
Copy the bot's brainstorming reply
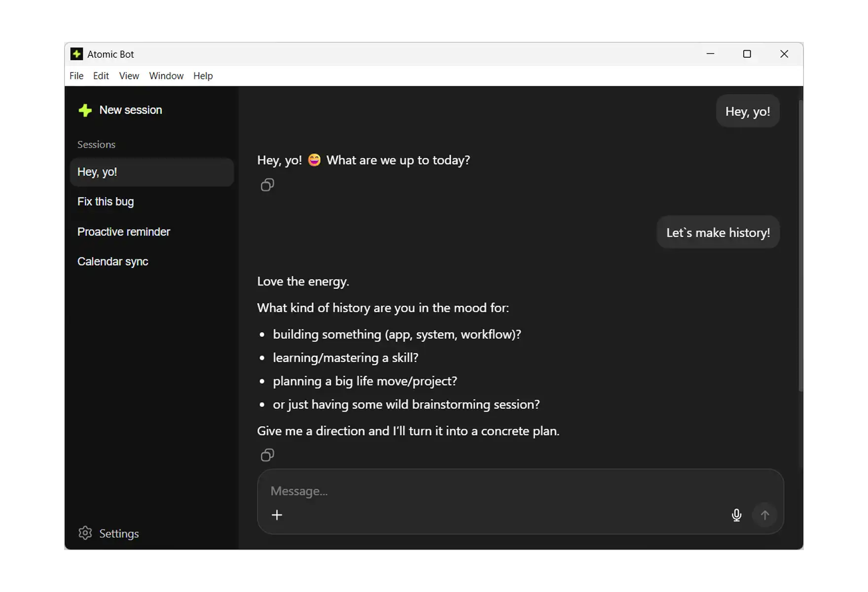coord(267,454)
